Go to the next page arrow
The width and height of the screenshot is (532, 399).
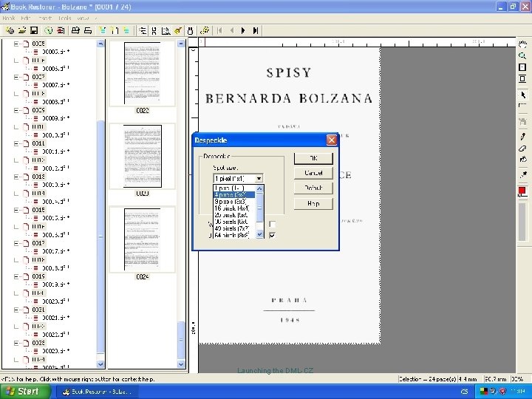[243, 31]
